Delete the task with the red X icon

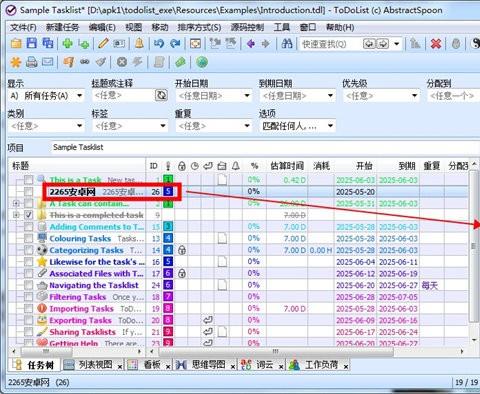pos(436,44)
